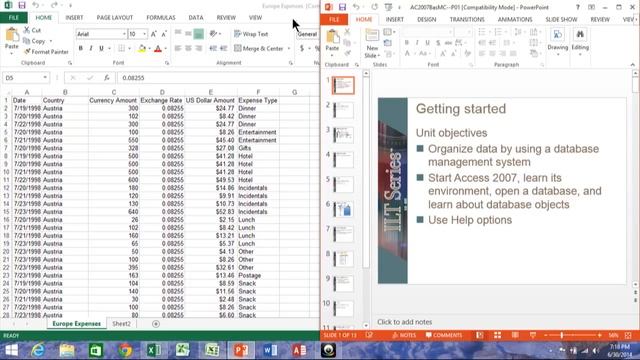
Task: Open the Drawing group in PowerPoint
Action: pyautogui.click(x=558, y=42)
